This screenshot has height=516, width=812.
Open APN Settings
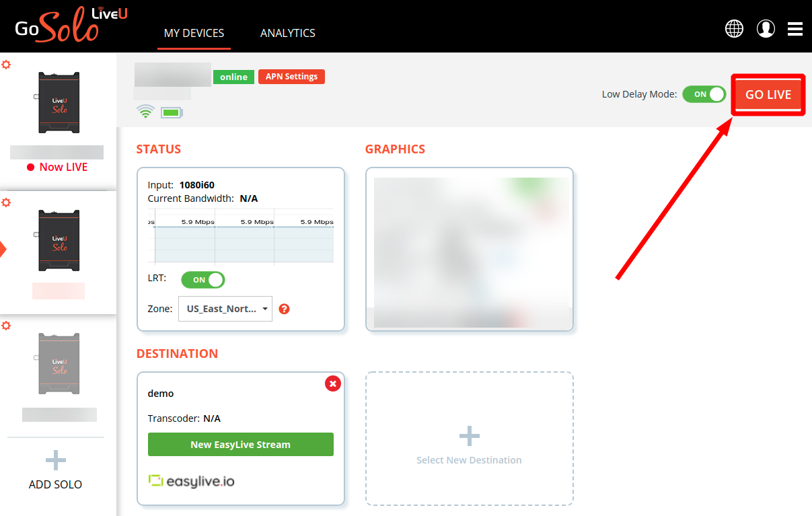(291, 77)
